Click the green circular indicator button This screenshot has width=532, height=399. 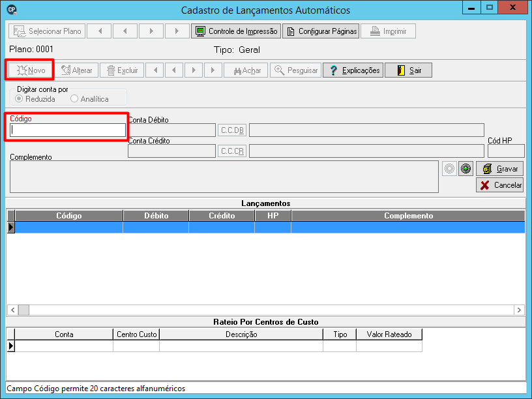466,169
